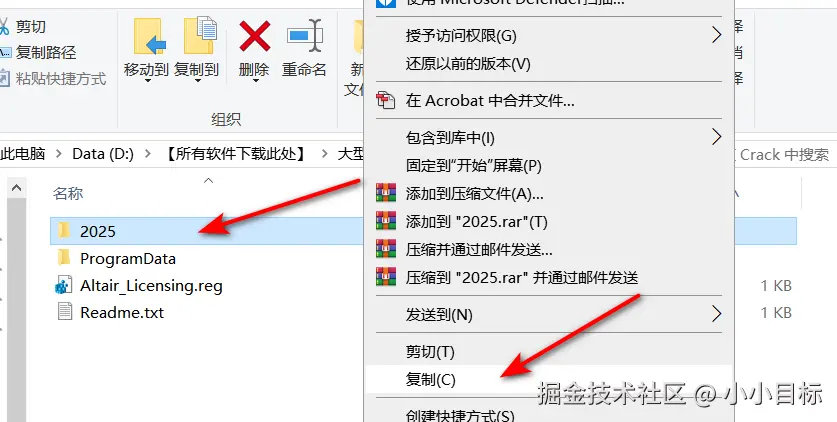Expand the Move to dropdown arrow
This screenshot has width=837, height=422.
[x=148, y=81]
